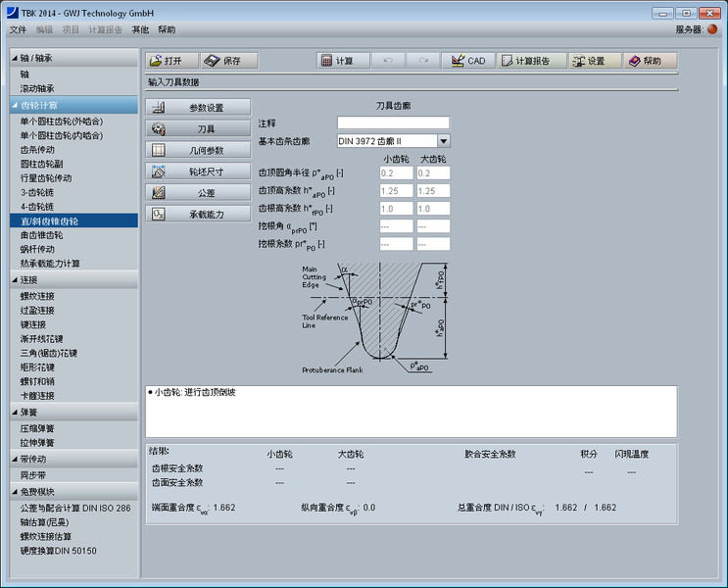The height and width of the screenshot is (588, 728).
Task: Open the 其他 menu
Action: point(141,30)
